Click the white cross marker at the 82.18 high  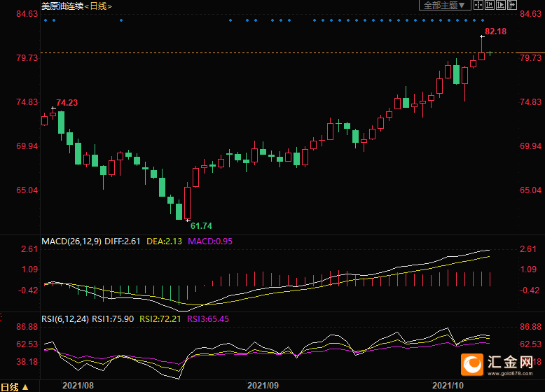[x=481, y=36]
